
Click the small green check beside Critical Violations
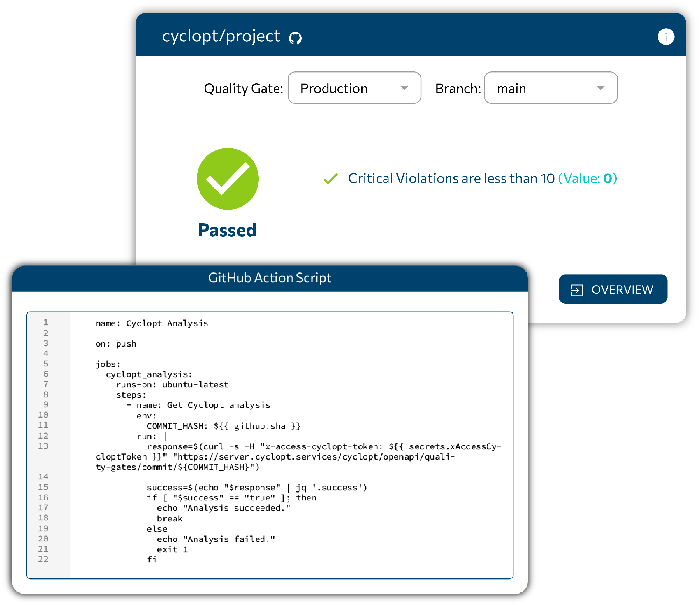[x=330, y=179]
